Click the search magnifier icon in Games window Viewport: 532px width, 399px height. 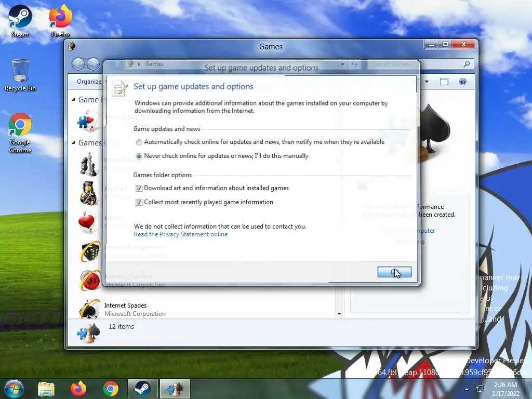(467, 64)
